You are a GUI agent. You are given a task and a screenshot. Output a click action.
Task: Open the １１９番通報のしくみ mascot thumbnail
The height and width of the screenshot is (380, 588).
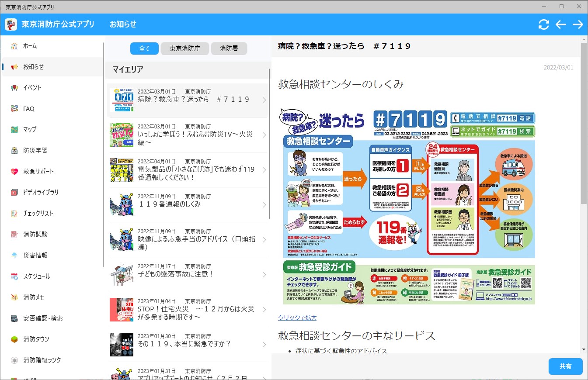tap(122, 205)
